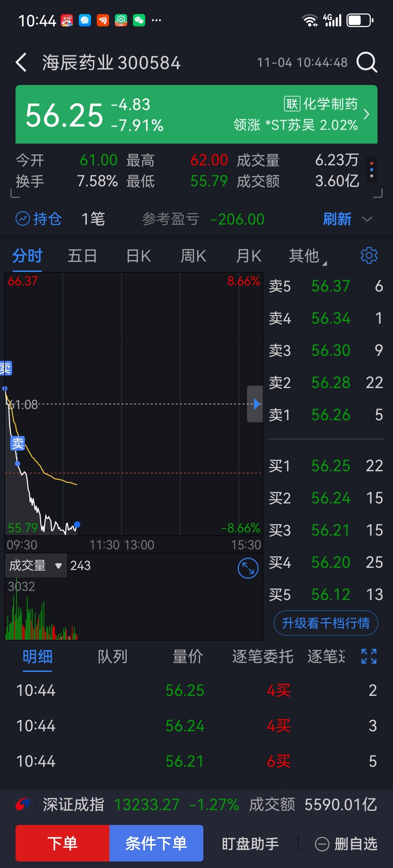Image resolution: width=393 pixels, height=868 pixels.
Task: Switch to the 日K chart tab
Action: pyautogui.click(x=138, y=256)
